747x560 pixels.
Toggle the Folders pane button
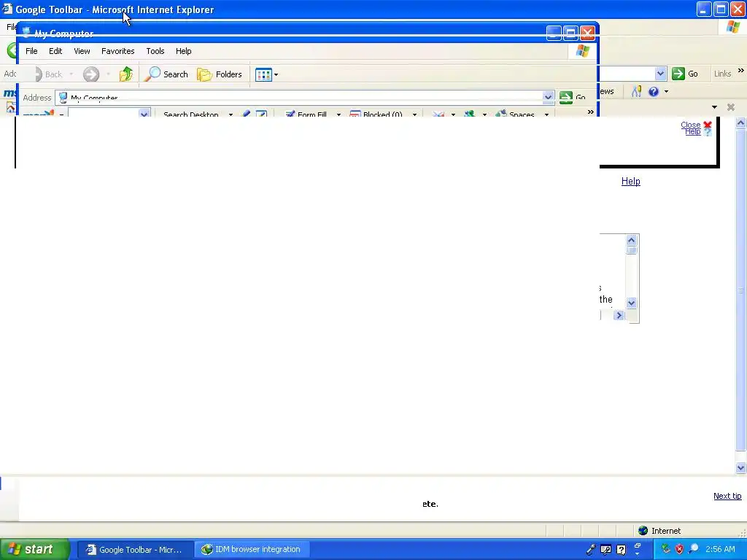click(x=220, y=74)
